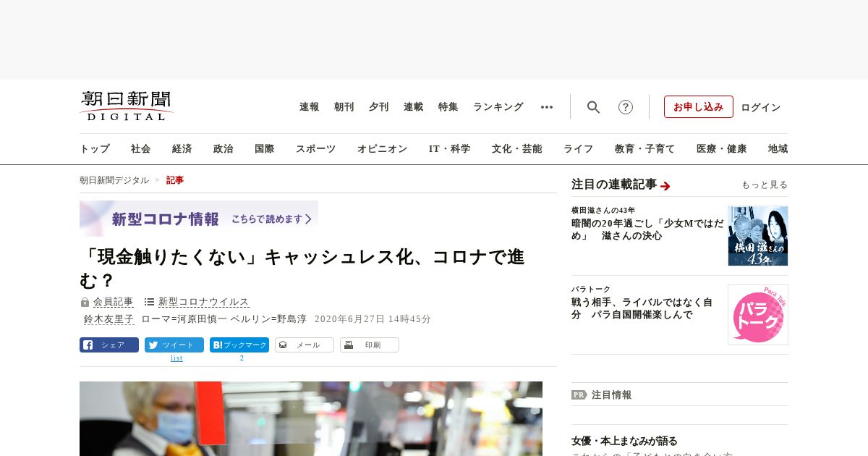Click the byline ローマ=河原田慎一 ベルリン=野島淳

tap(224, 318)
